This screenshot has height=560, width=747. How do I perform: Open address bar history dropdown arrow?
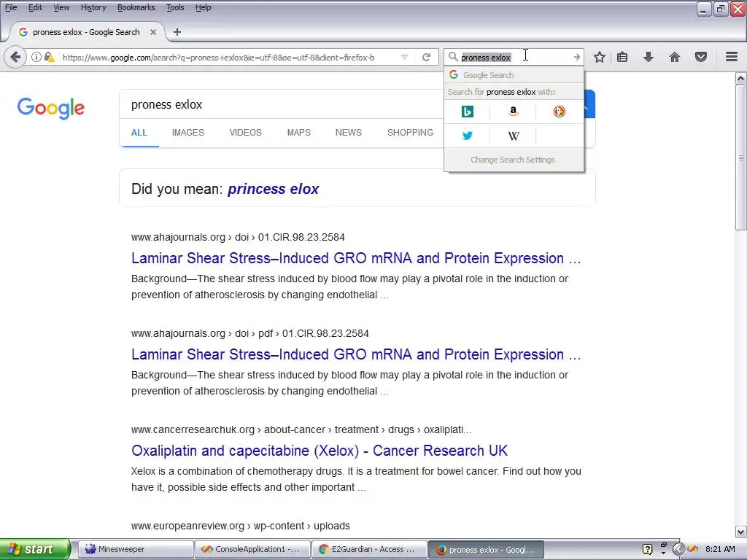[x=404, y=57]
